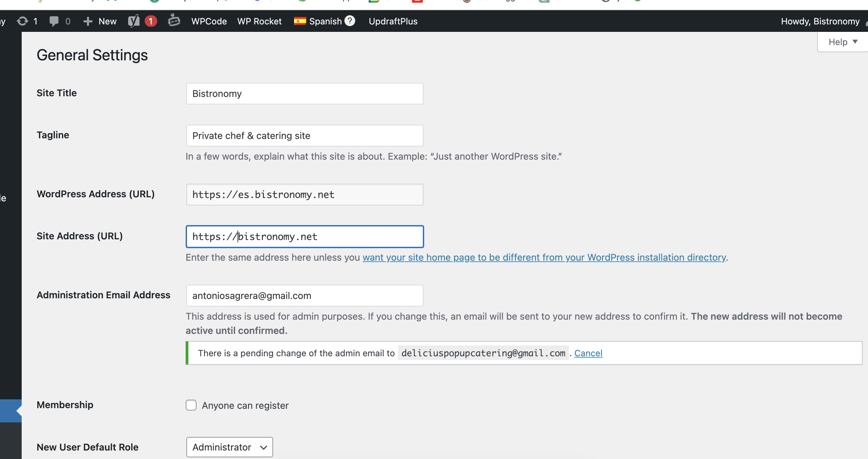Screen dimensions: 868x459
Task: Focus the Site Title input field
Action: (305, 94)
